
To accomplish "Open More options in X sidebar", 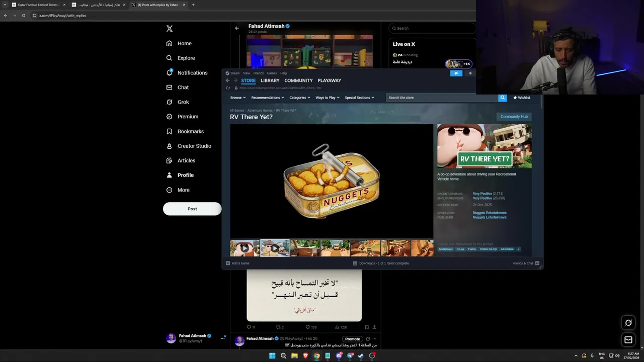I will point(178,190).
